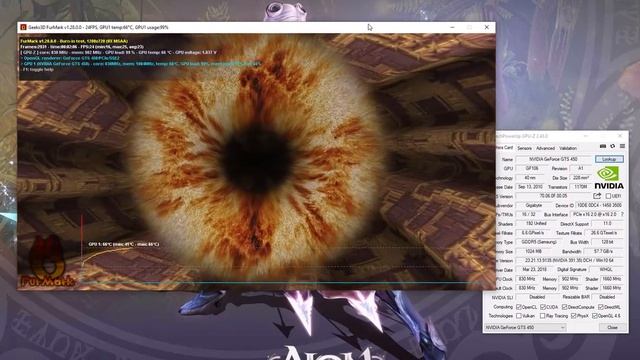640x360 pixels.
Task: Switch to the Sensors tab
Action: pyautogui.click(x=524, y=148)
